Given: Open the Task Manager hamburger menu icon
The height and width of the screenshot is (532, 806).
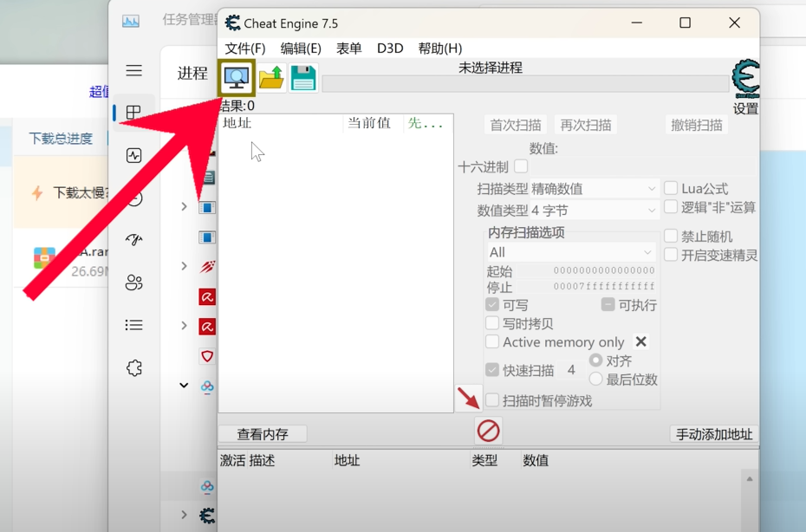Looking at the screenshot, I should pyautogui.click(x=133, y=71).
